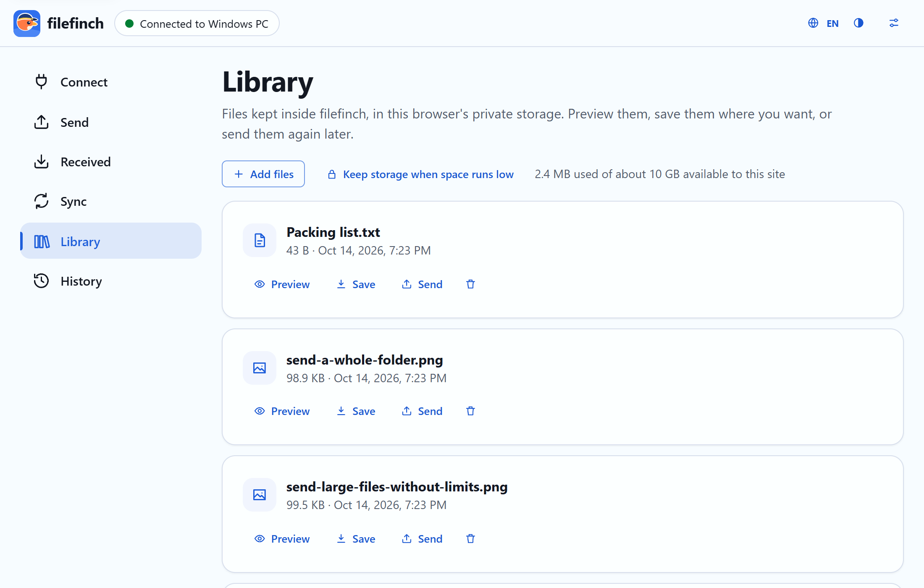Toggle dark/light theme contrast icon

coord(858,23)
